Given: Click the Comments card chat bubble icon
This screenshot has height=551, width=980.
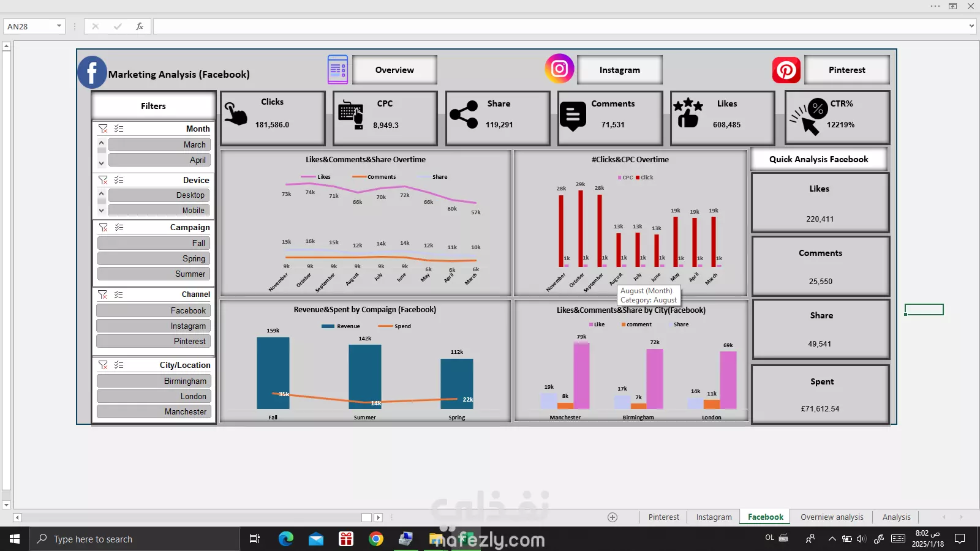Looking at the screenshot, I should pos(573,116).
